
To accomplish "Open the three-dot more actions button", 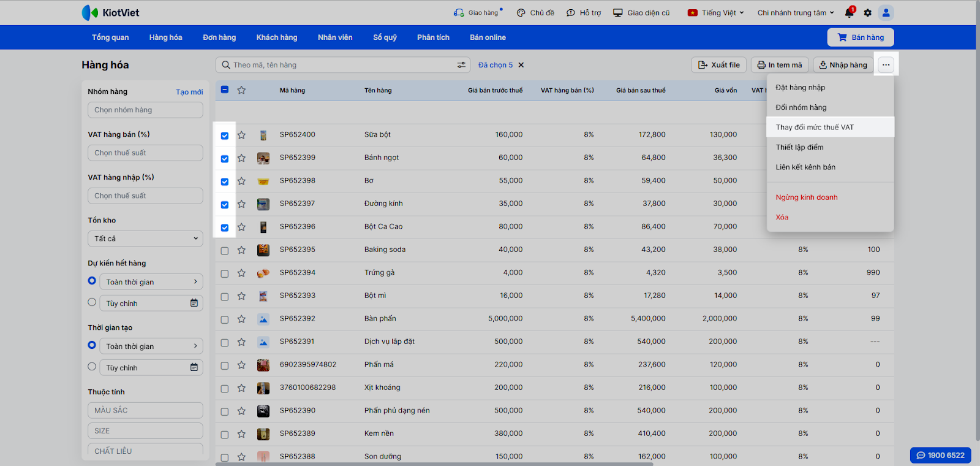I will coord(886,65).
